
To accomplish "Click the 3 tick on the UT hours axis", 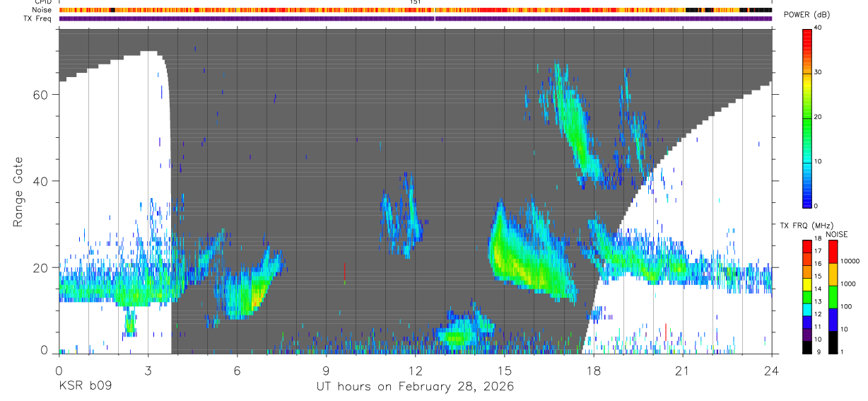I will click(x=148, y=370).
